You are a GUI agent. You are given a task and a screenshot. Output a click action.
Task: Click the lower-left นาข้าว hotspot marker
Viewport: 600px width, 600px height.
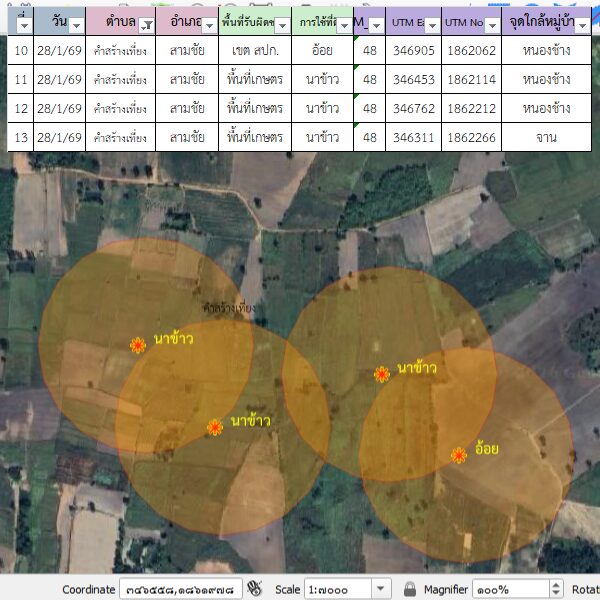coord(215,427)
